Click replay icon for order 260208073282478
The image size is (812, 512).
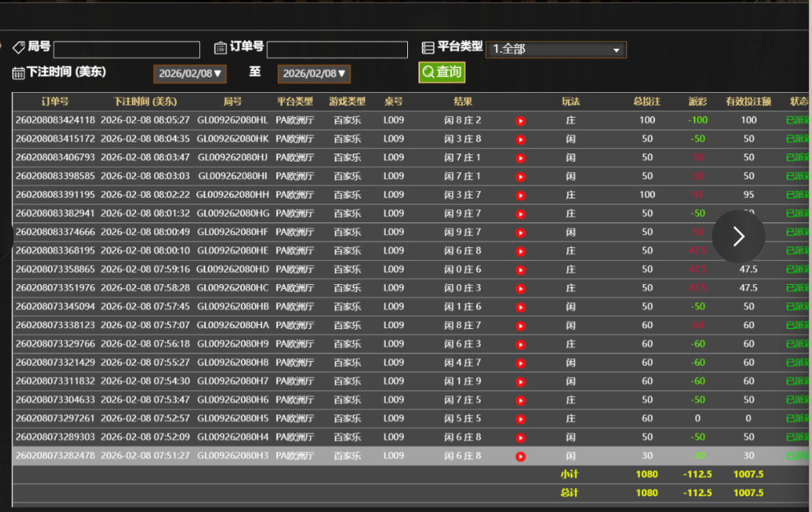pos(520,456)
